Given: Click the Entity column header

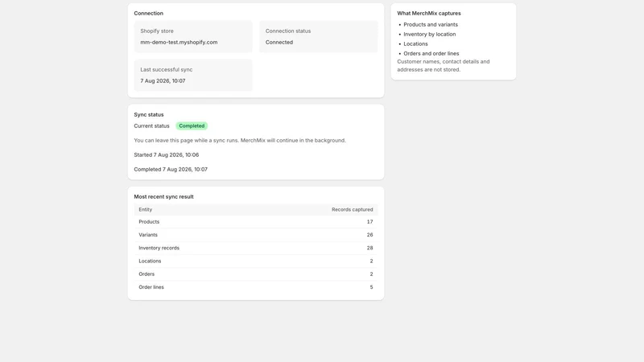Looking at the screenshot, I should click(146, 209).
